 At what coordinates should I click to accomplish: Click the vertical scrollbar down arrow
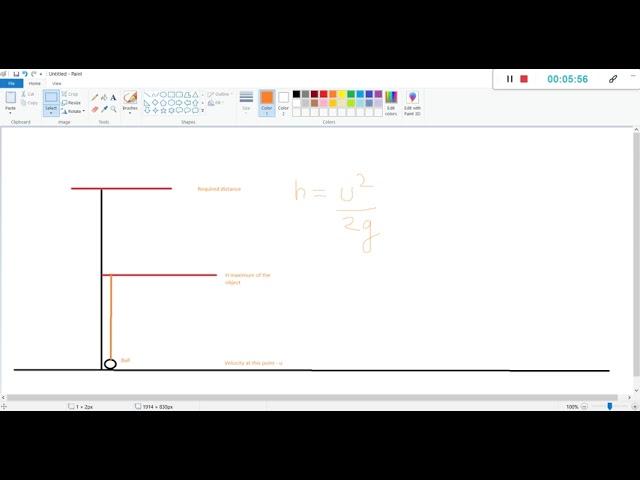pyautogui.click(x=636, y=390)
